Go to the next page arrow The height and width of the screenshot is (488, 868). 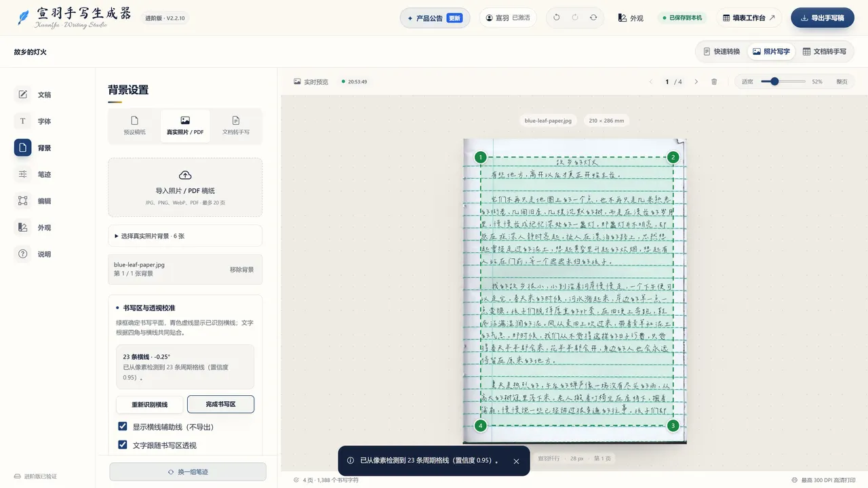point(696,81)
